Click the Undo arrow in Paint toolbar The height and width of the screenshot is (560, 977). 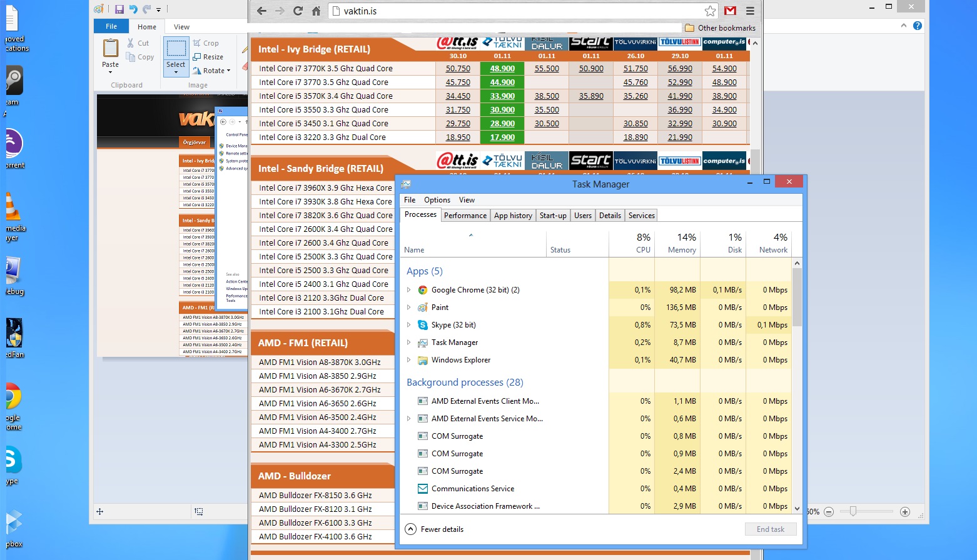coord(133,9)
